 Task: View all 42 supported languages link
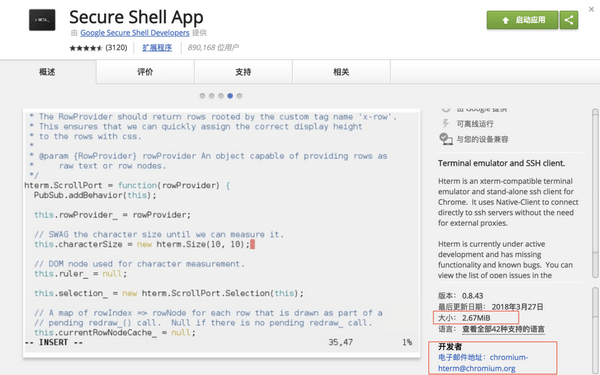click(503, 329)
